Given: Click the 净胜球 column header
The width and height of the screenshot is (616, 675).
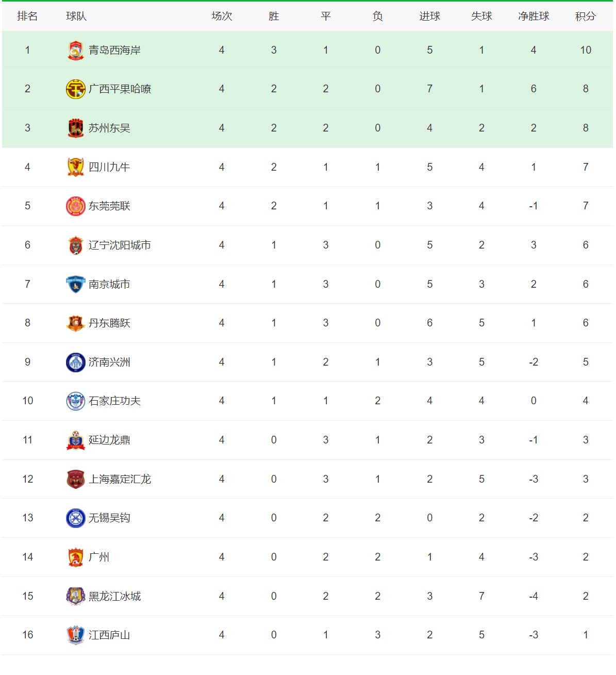Looking at the screenshot, I should click(534, 17).
